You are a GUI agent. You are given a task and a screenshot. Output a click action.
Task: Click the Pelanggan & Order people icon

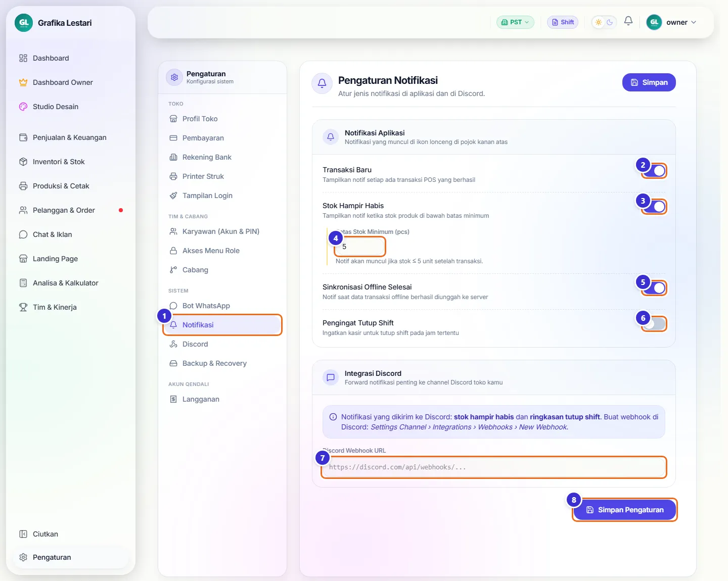pyautogui.click(x=23, y=210)
